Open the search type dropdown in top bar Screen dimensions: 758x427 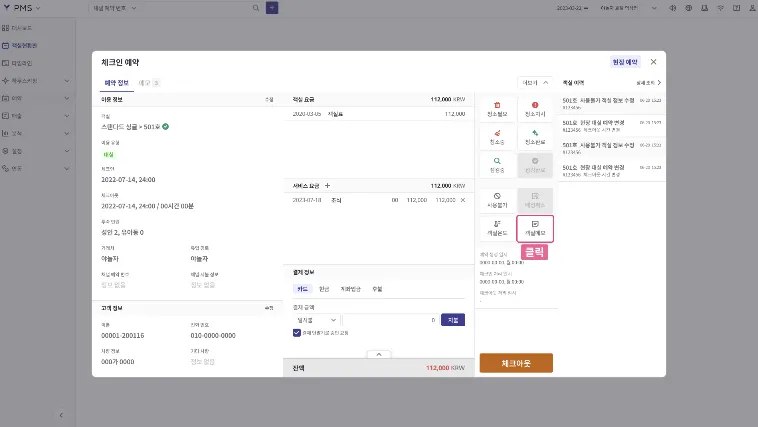(115, 8)
